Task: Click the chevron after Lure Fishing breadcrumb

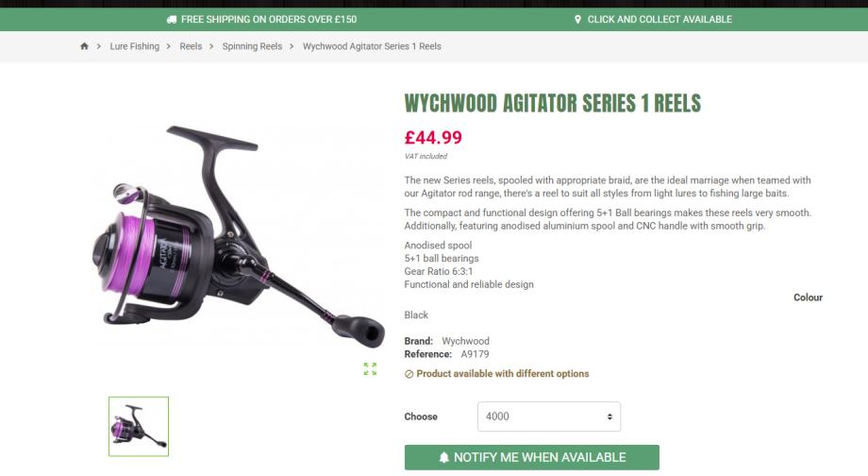Action: tap(168, 46)
